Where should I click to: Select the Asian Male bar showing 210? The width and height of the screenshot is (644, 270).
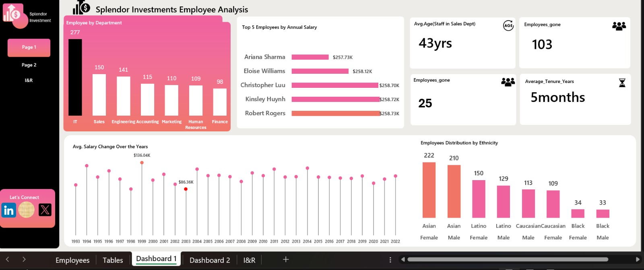click(x=454, y=191)
